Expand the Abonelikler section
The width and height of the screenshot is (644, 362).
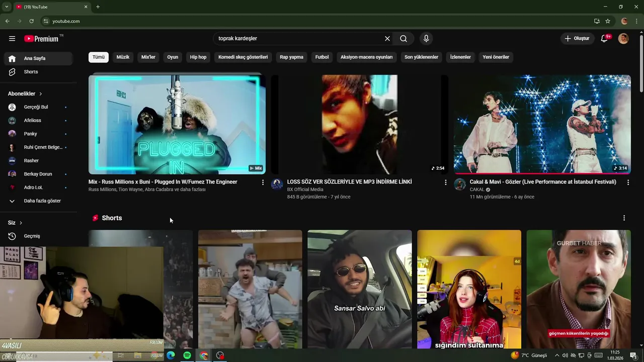pyautogui.click(x=25, y=94)
